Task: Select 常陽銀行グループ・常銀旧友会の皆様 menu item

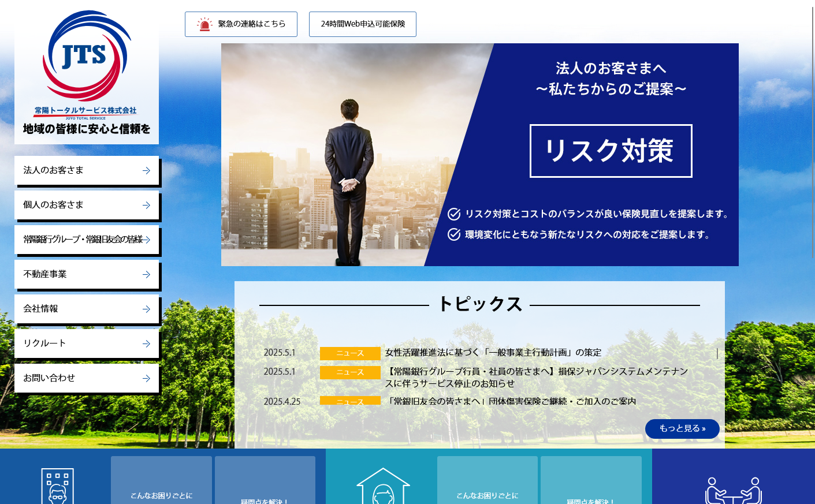Action: (83, 240)
